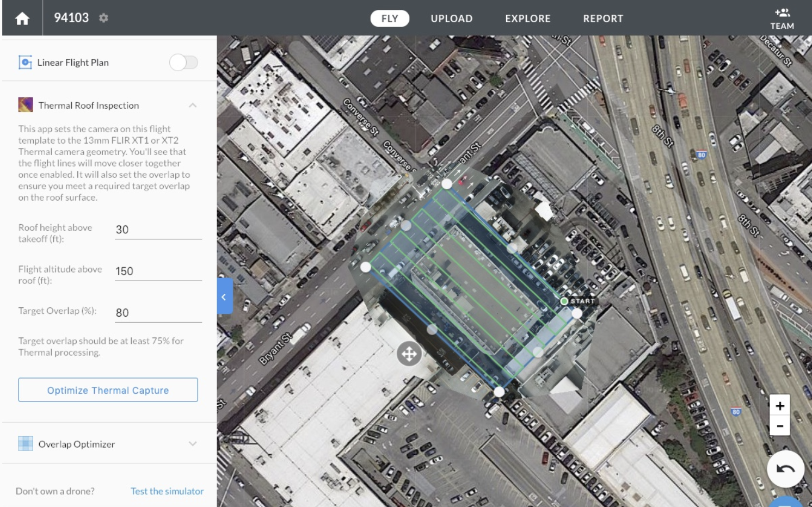Open the REPORT tab
Screen dimensions: 812x507
pos(603,18)
